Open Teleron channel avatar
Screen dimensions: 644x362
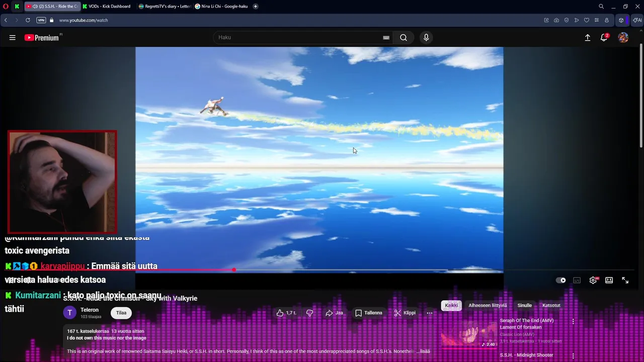click(69, 313)
